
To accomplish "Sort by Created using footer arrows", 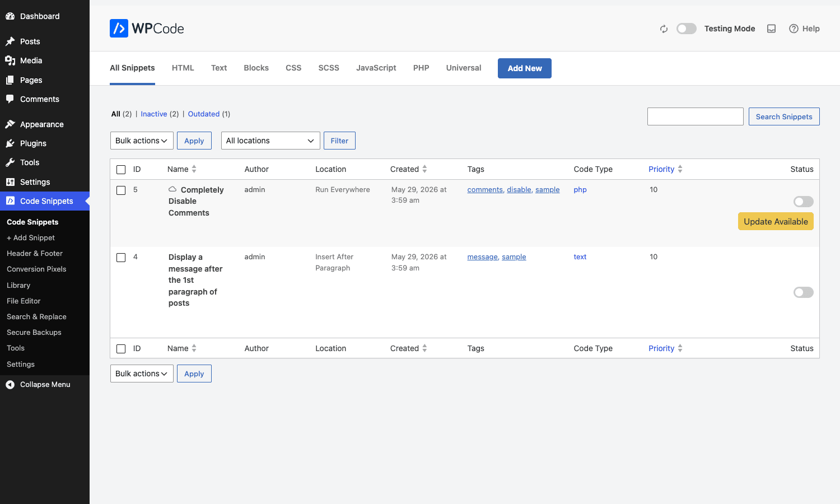I will click(424, 348).
